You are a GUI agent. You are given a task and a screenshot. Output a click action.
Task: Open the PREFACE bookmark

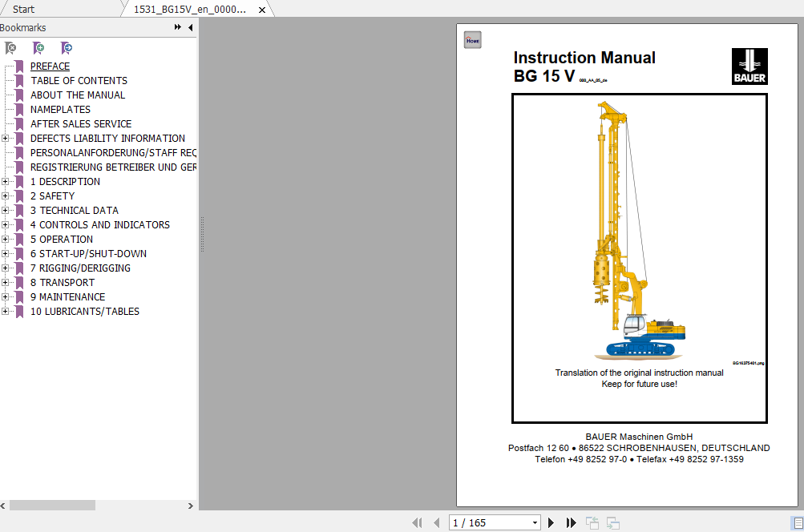tap(50, 66)
